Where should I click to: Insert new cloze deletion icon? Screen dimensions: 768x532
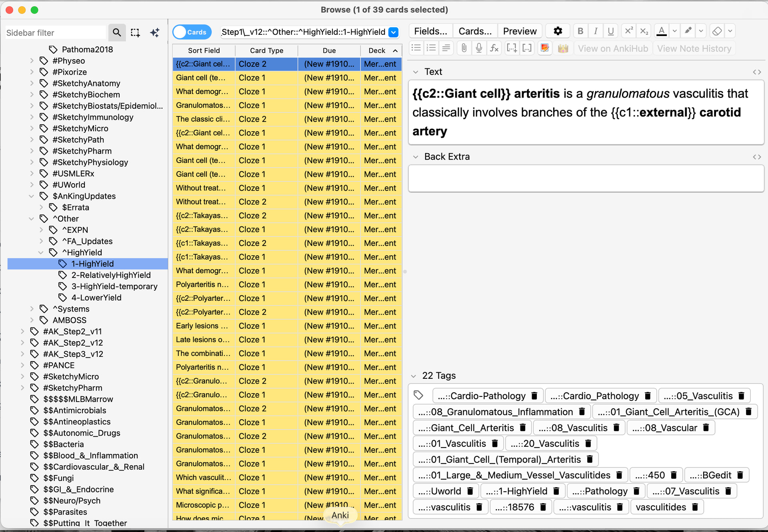pos(512,48)
